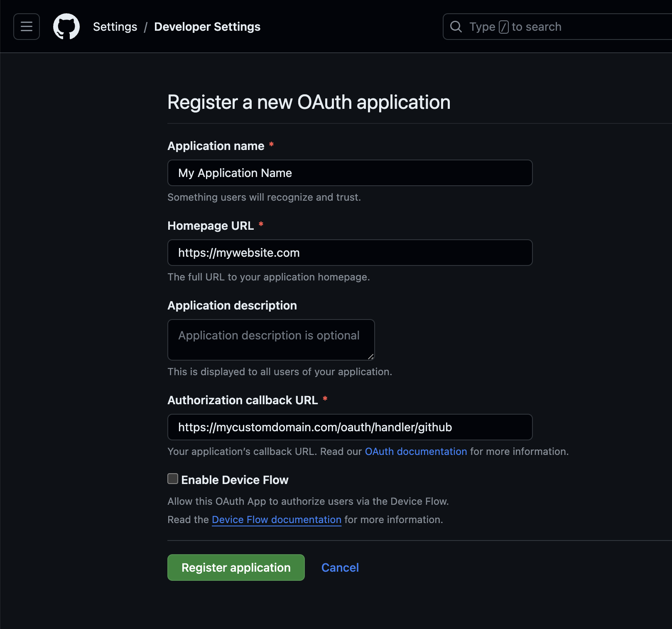Click the Application name field label
Screen dimensions: 672x629
215,146
